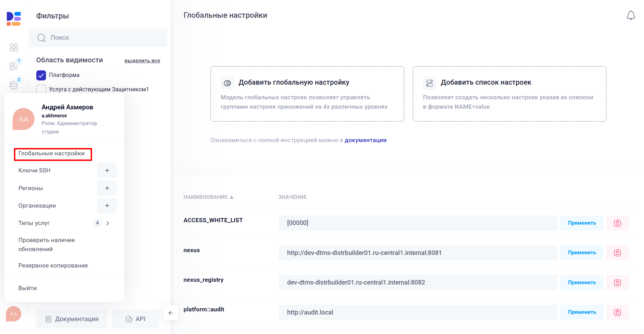Collapse the filter panel with the left arrow
This screenshot has height=334, width=644.
tap(171, 313)
